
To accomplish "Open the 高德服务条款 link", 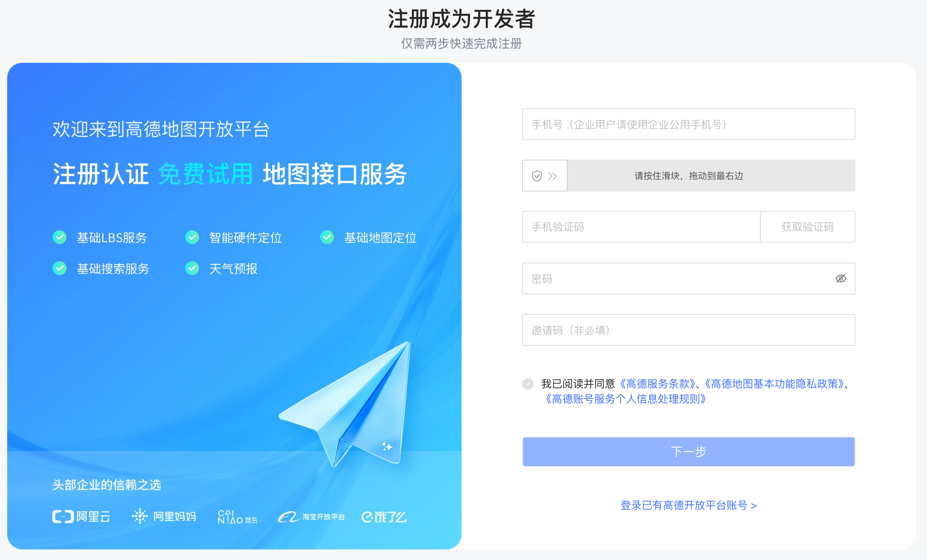I will 658,384.
